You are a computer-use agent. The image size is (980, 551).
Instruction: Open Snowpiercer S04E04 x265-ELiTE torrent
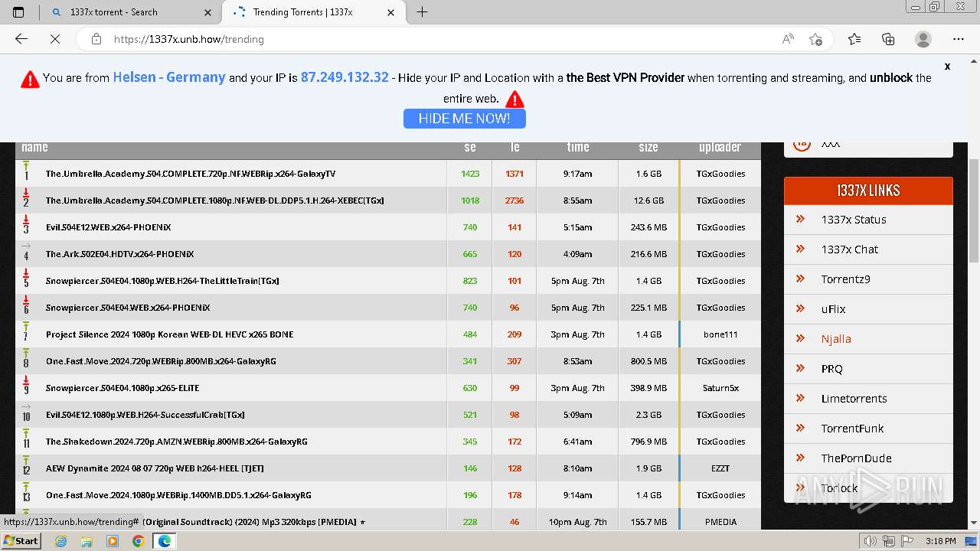tap(122, 388)
